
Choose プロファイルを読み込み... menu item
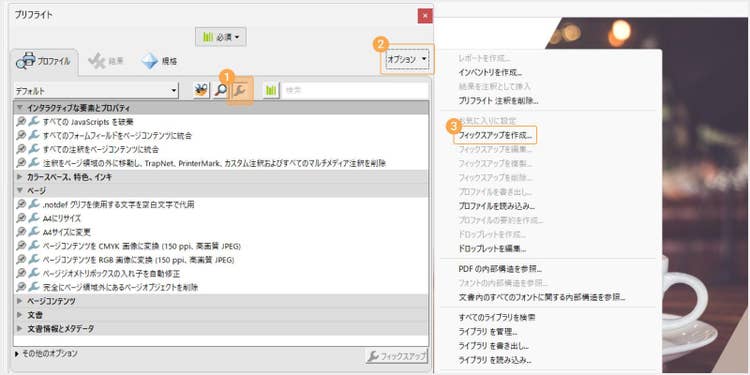(496, 206)
